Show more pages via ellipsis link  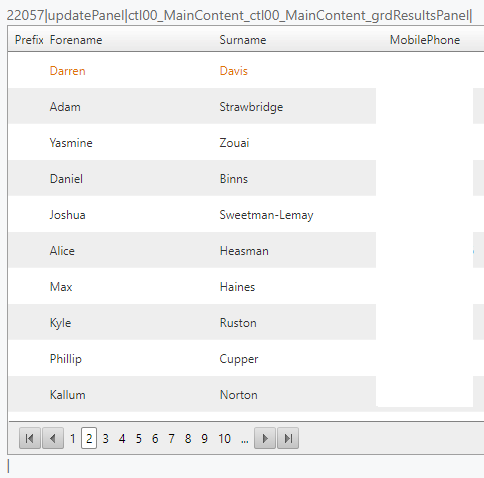245,441
